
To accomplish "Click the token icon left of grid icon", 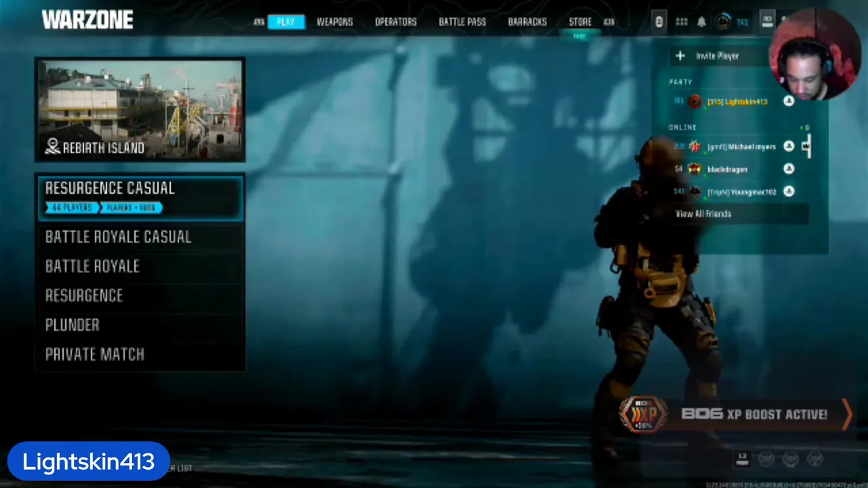I will [659, 22].
